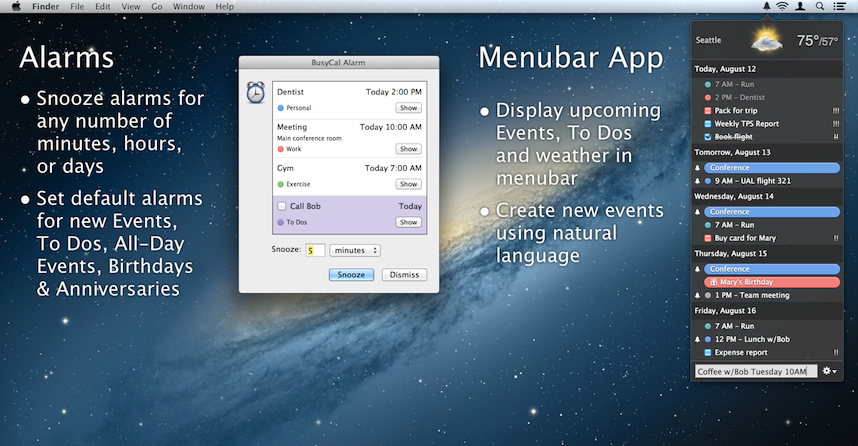Open Spotlight search magnifier
Screen dimensions: 858x446
tap(820, 6)
